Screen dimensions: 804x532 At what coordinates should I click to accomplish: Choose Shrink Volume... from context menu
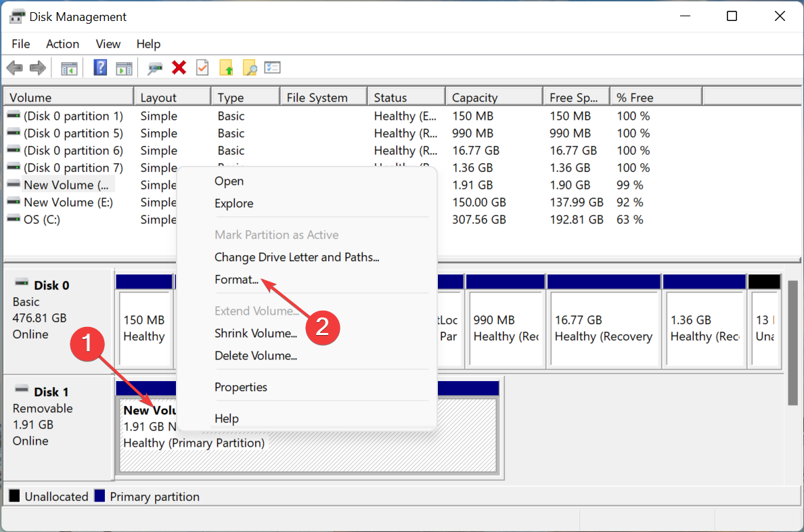255,333
